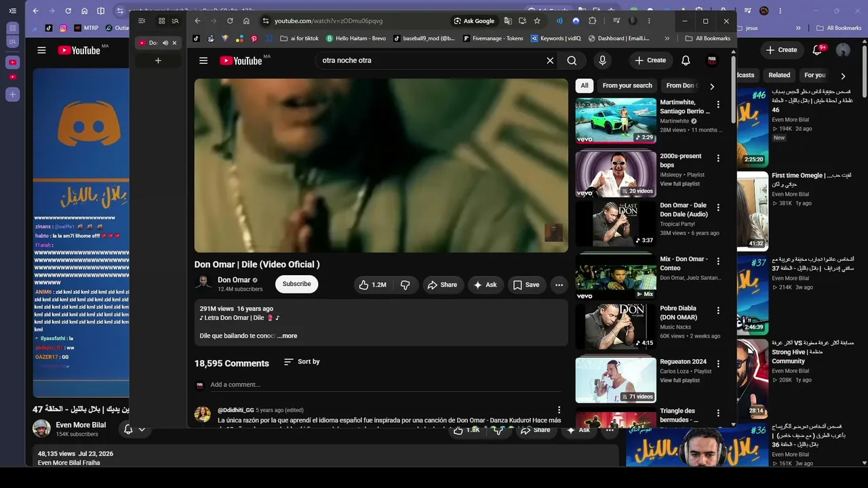
Task: Create a video in front YouTube window
Action: [650, 60]
